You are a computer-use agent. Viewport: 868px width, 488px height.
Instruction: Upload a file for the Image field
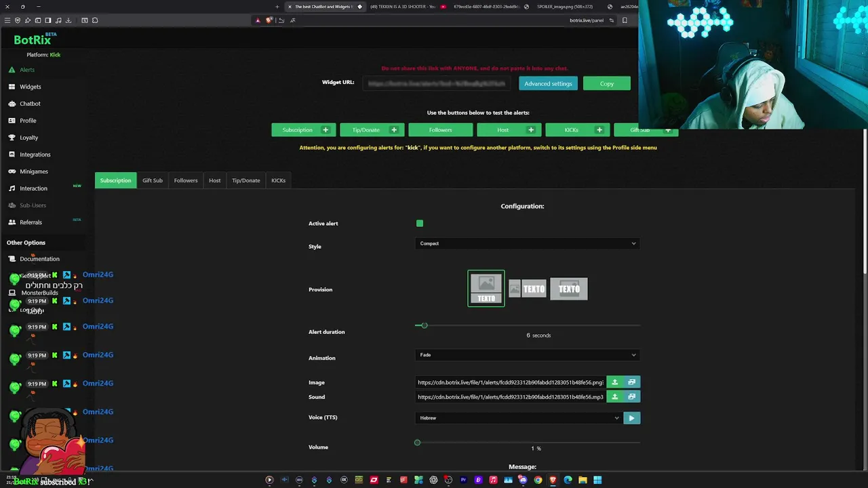(x=614, y=382)
